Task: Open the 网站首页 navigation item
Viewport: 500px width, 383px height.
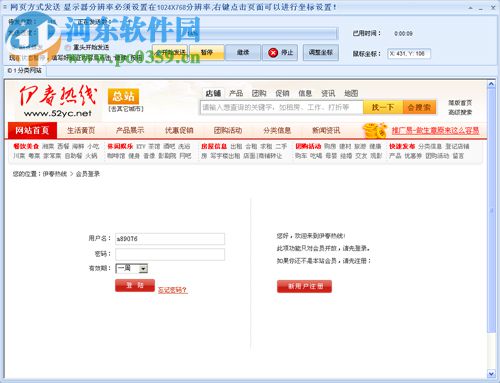Action: 32,130
